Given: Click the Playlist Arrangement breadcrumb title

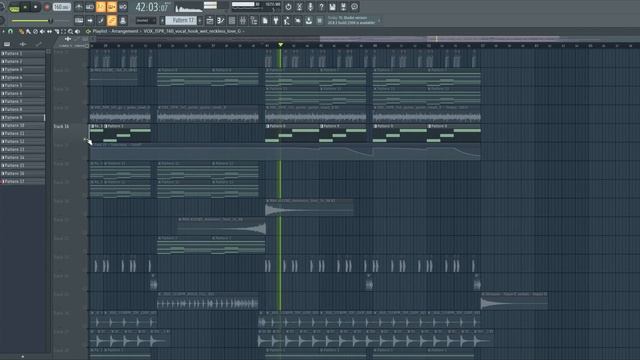Looking at the screenshot, I should pos(116,31).
